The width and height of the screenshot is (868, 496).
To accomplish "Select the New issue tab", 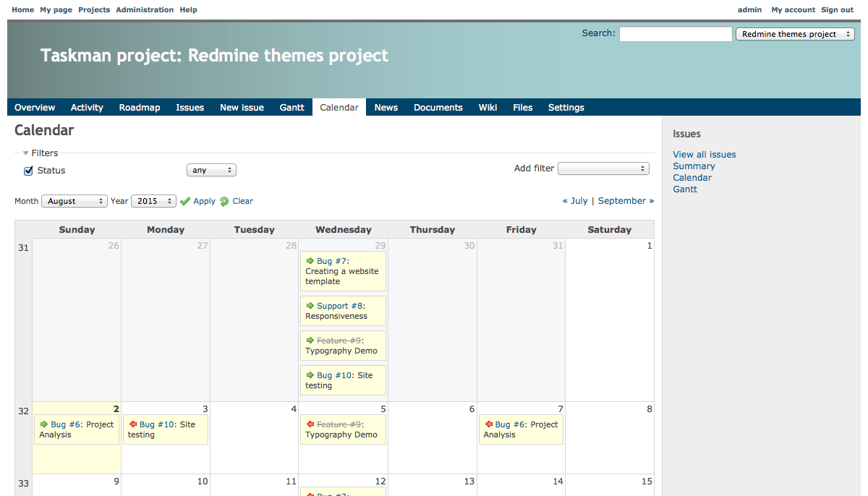I will click(242, 107).
